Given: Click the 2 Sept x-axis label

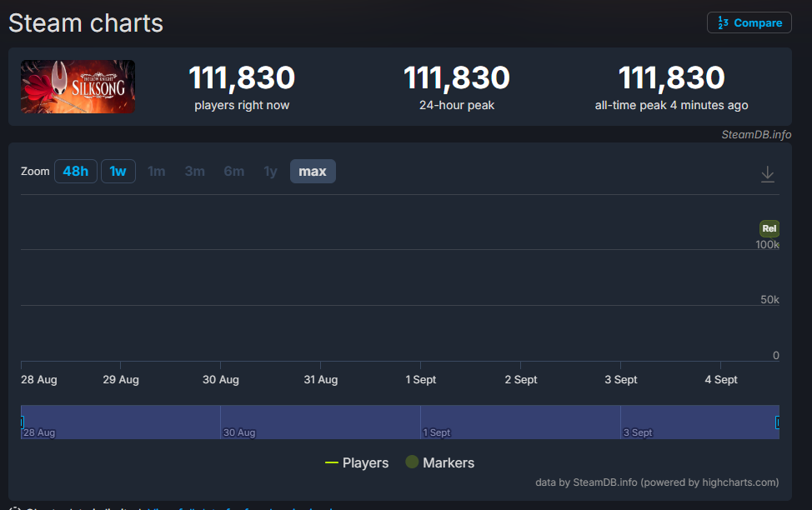Looking at the screenshot, I should pos(521,379).
